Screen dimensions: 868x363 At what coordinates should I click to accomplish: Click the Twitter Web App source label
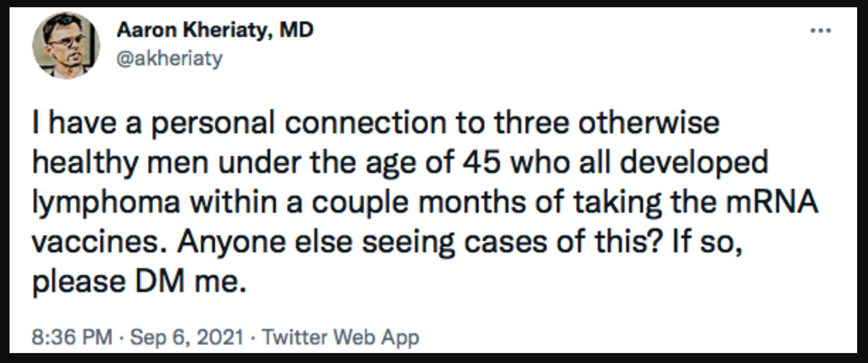pos(341,337)
